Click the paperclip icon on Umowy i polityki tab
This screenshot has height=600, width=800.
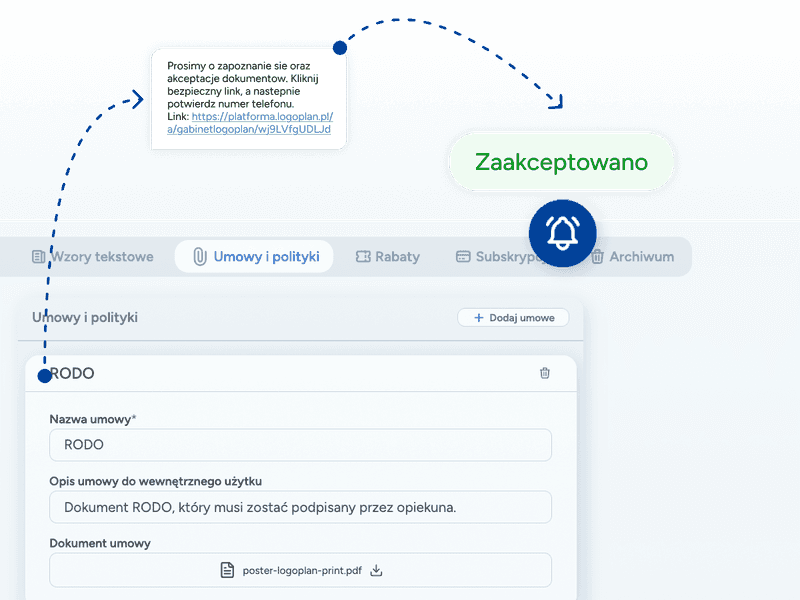point(200,256)
